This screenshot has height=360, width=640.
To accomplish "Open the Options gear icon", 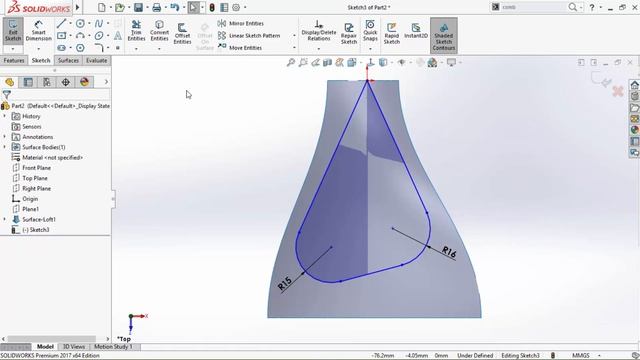I will click(236, 7).
